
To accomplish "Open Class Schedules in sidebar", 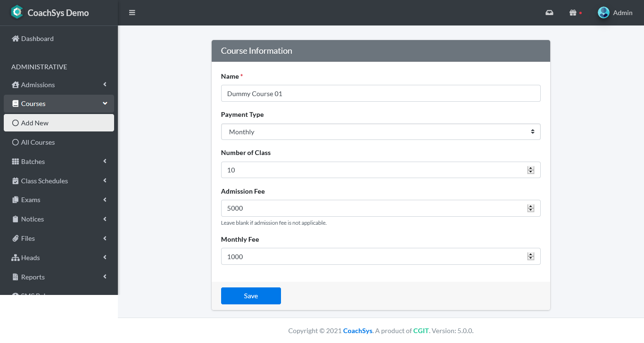I will [44, 181].
